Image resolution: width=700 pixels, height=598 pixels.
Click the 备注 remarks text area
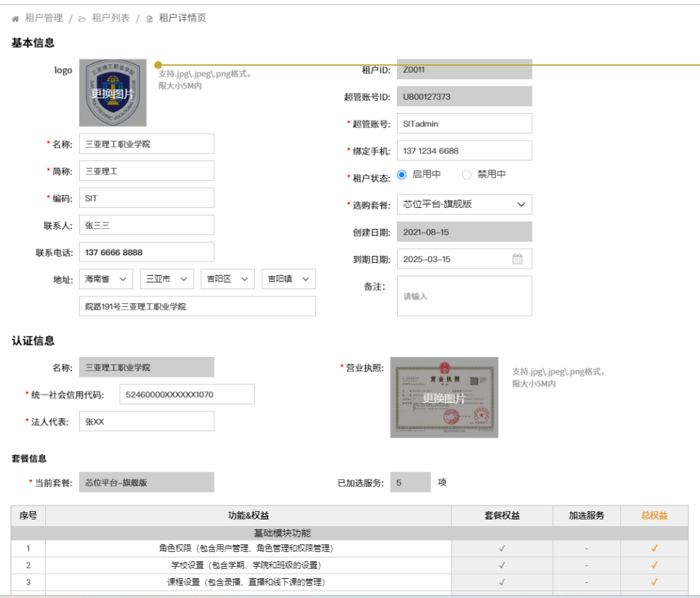(x=464, y=296)
